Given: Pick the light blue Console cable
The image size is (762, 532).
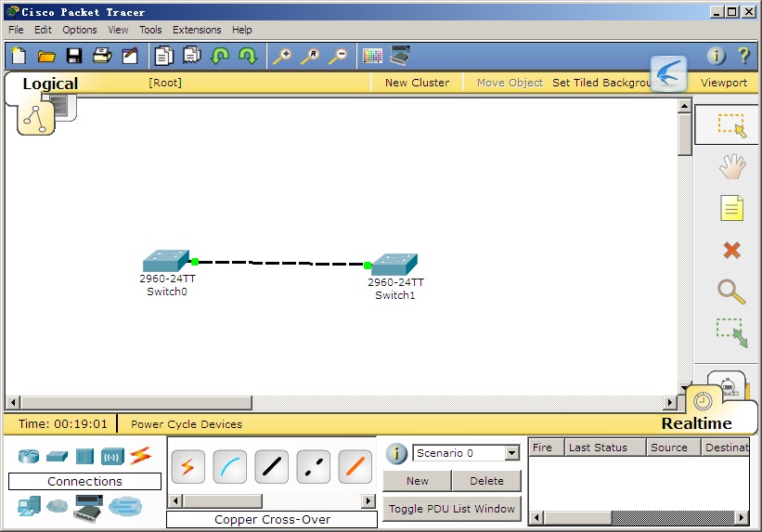Looking at the screenshot, I should coord(230,467).
